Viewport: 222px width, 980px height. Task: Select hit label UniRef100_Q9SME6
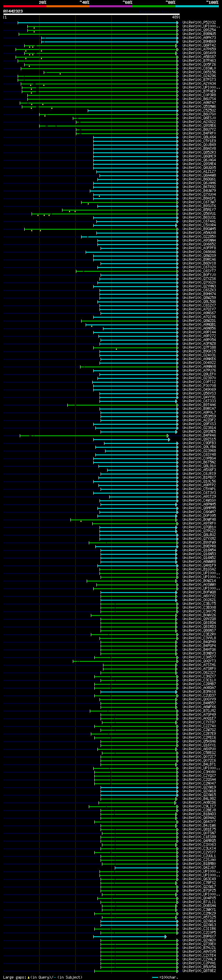199,125
